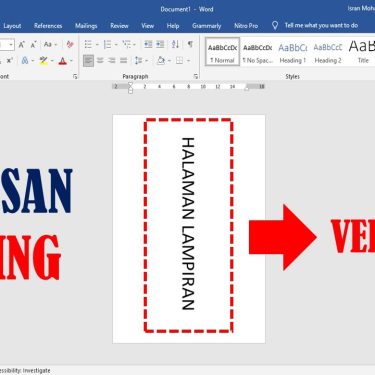Click the Multilevel List icon
375x375 pixels.
pos(126,44)
